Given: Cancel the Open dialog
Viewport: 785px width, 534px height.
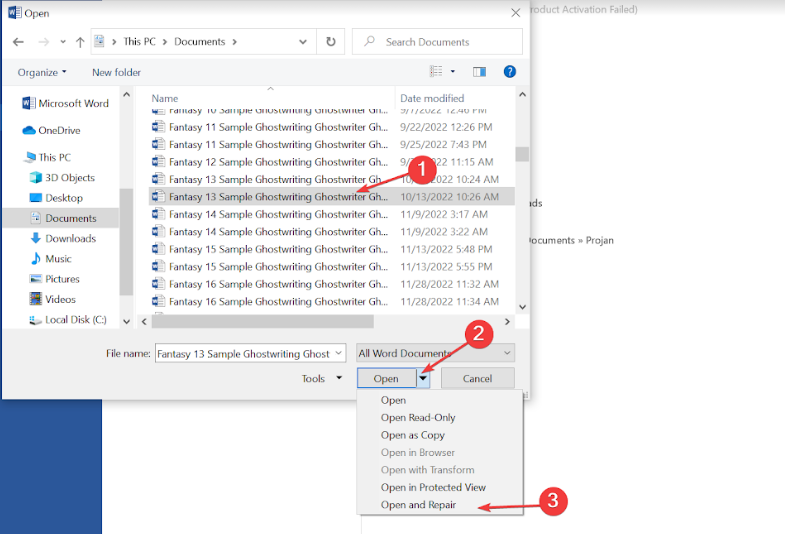Looking at the screenshot, I should (x=477, y=378).
